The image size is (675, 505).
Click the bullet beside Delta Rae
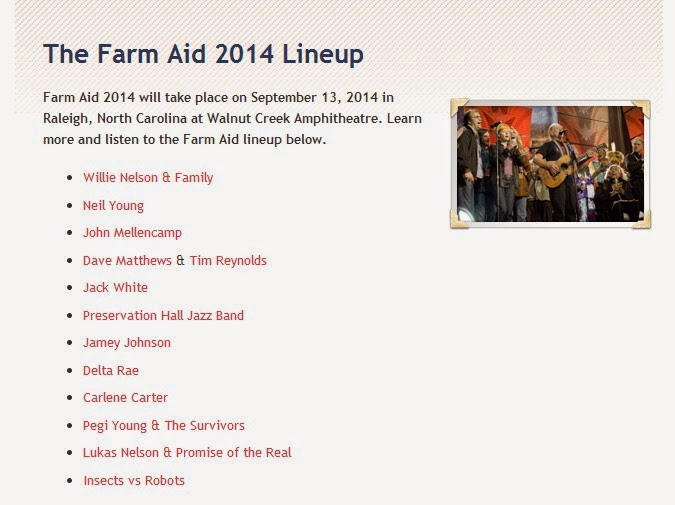[69, 371]
